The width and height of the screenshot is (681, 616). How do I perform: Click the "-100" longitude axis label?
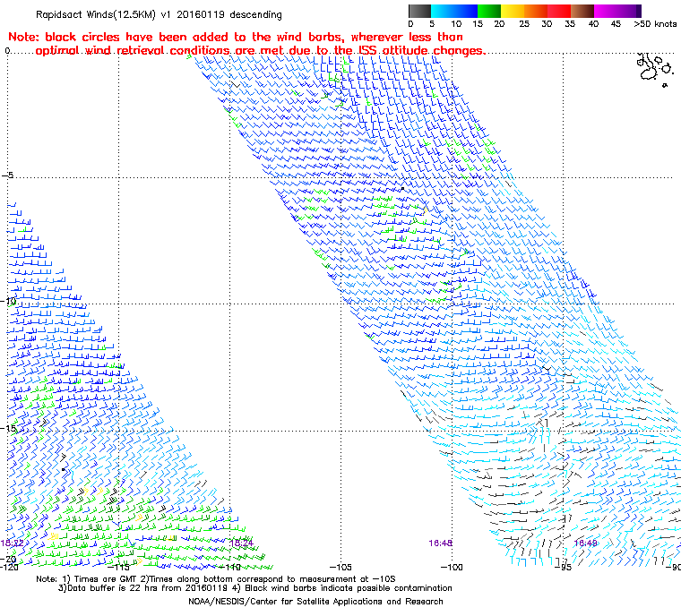point(452,568)
